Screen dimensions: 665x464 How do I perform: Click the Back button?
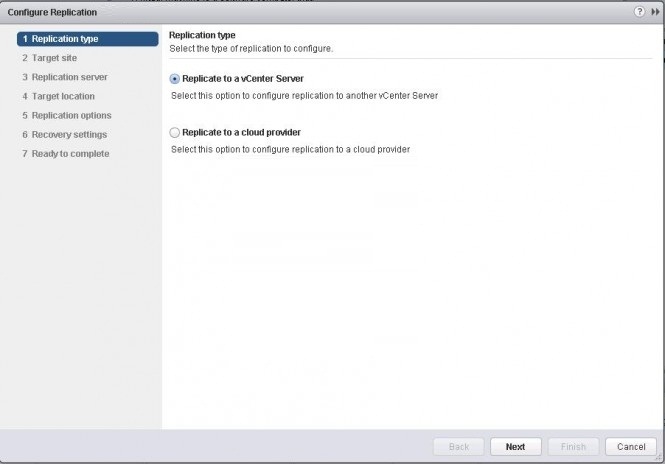click(x=458, y=447)
